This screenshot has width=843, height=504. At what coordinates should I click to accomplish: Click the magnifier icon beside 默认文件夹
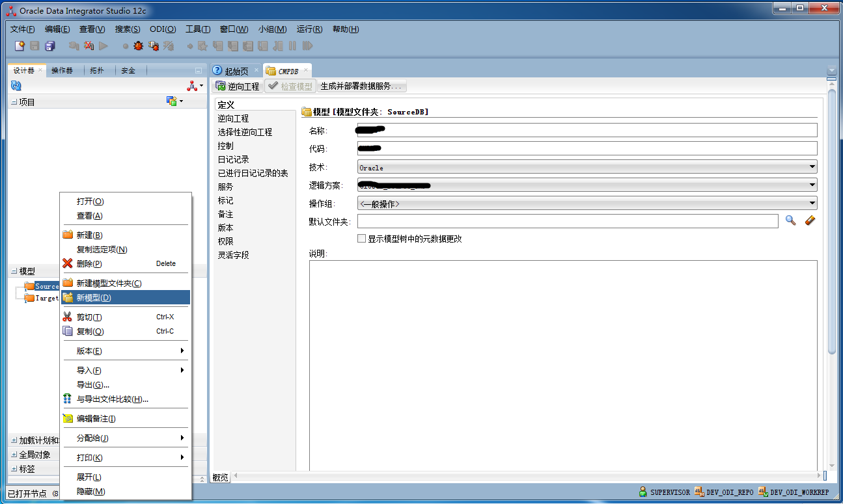pos(790,220)
